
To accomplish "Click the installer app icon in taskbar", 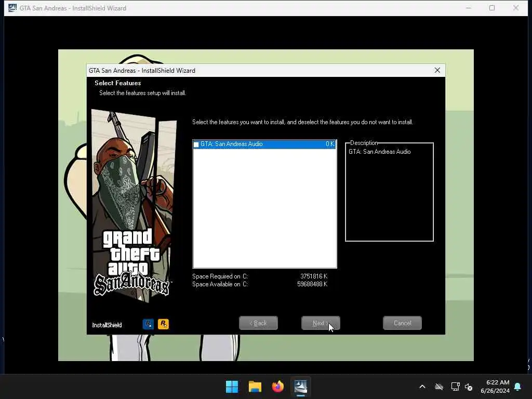I will coord(301,387).
